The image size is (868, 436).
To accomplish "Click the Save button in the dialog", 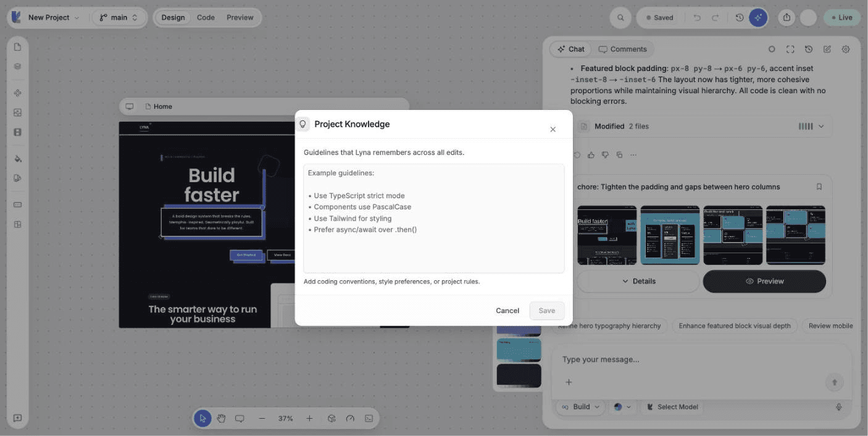I will [x=547, y=311].
